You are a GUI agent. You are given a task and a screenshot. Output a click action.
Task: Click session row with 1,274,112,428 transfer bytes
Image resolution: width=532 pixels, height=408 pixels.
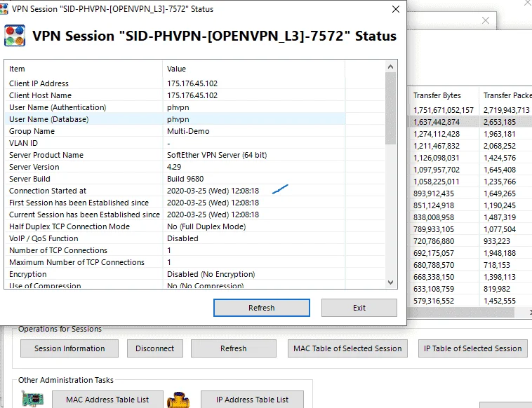tap(470, 134)
